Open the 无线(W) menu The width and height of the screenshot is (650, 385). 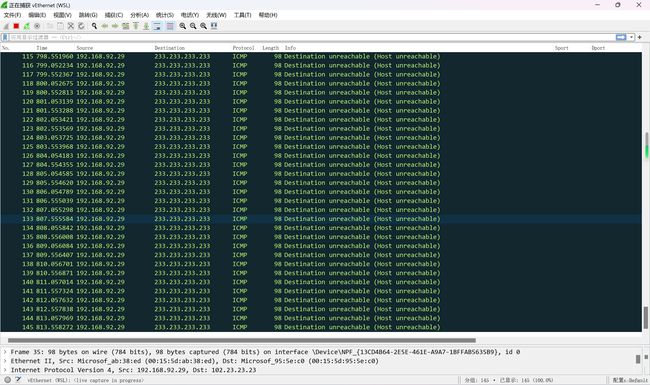216,15
